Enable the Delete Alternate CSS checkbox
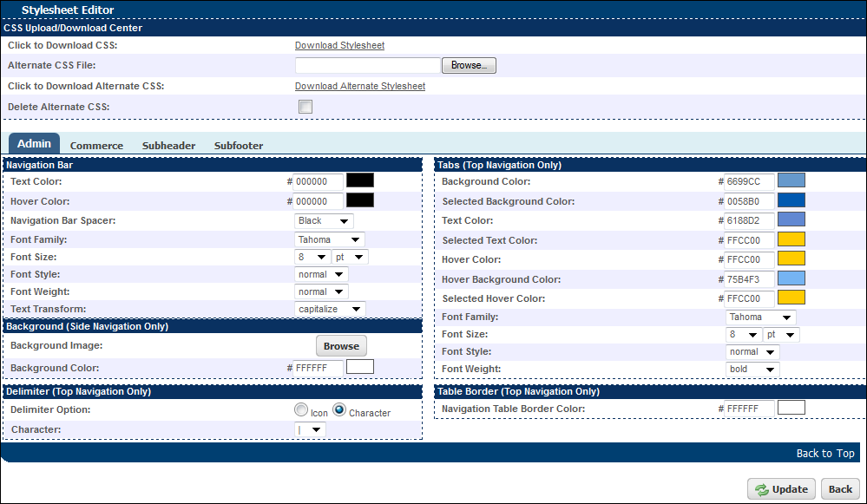Viewport: 867px width, 504px height. (x=305, y=107)
